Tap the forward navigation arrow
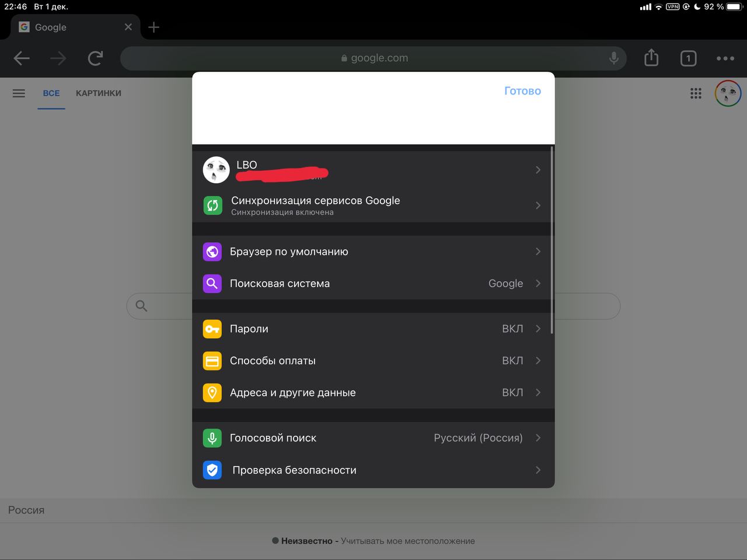This screenshot has width=747, height=560. (58, 58)
